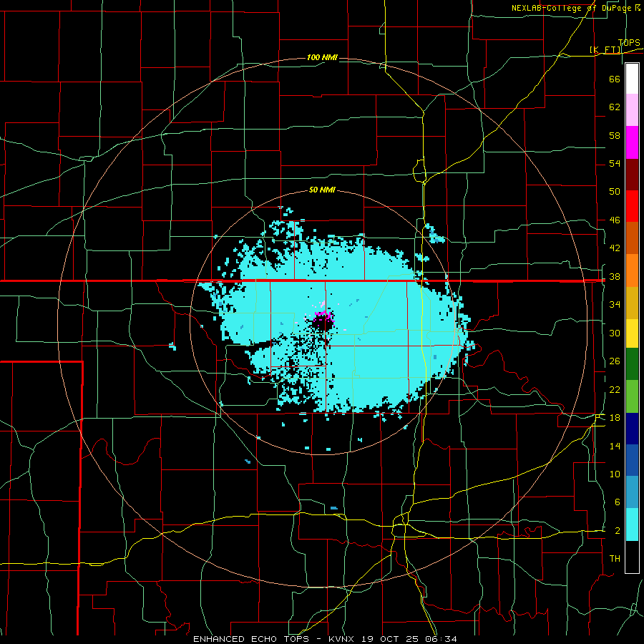Viewport: 644px width, 644px height.
Task: Click the K FT units label
Action: (605, 49)
